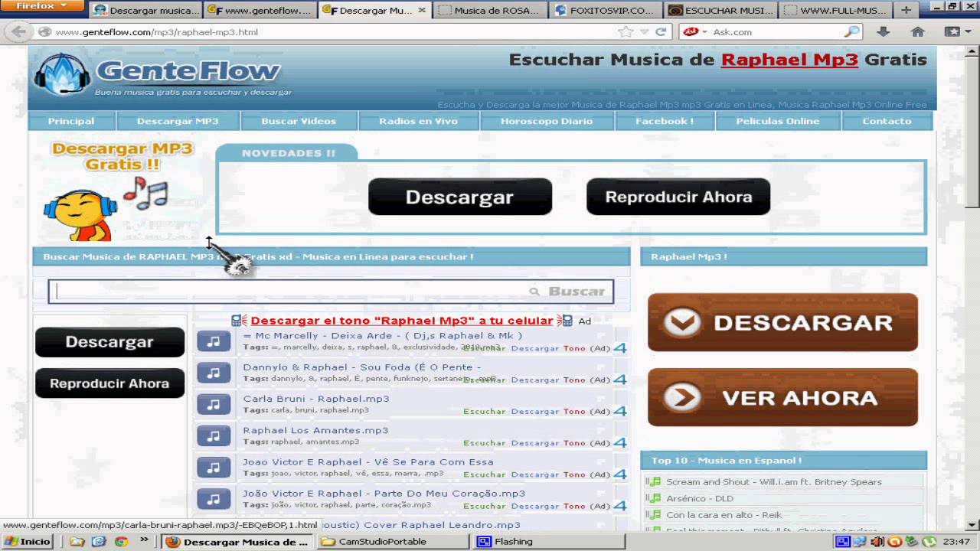Click Firefox back arrow button

pos(19,32)
